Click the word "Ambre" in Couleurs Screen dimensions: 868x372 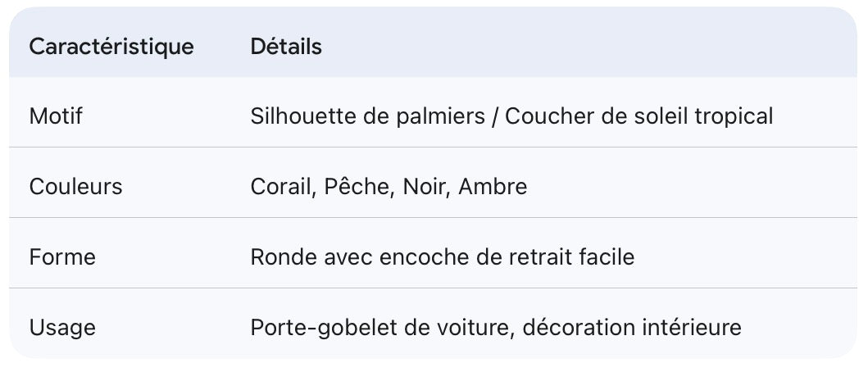(x=493, y=187)
